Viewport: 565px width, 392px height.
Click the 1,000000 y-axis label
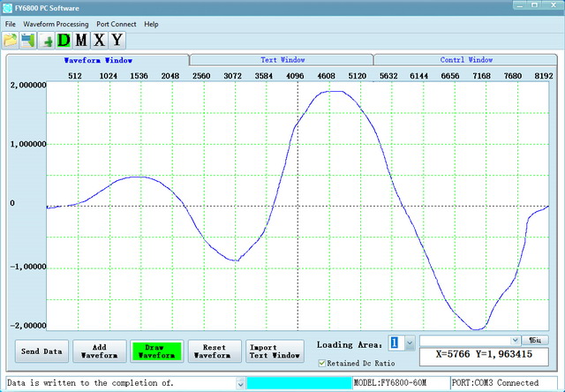pyautogui.click(x=28, y=144)
